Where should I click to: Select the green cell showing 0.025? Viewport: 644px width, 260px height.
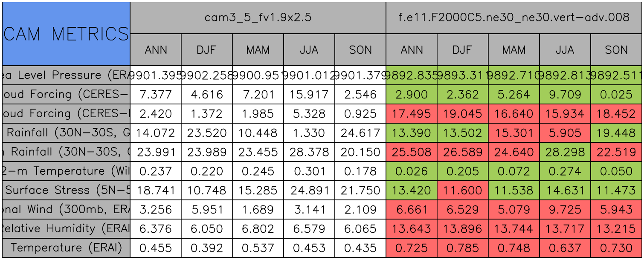pyautogui.click(x=616, y=94)
